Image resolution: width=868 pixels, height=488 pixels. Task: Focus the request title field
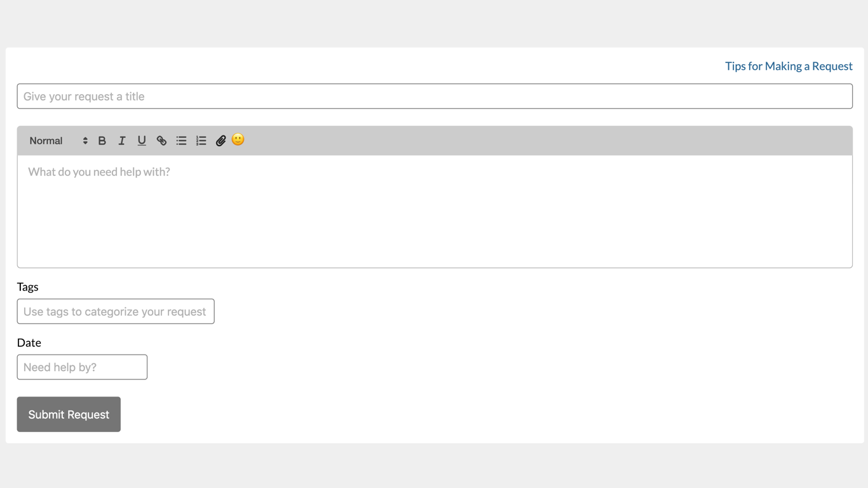pyautogui.click(x=435, y=96)
